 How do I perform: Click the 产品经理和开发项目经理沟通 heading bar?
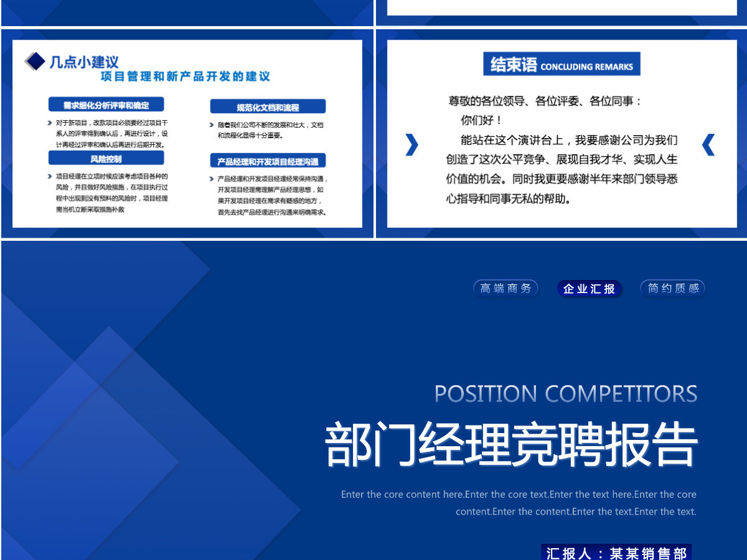(268, 161)
